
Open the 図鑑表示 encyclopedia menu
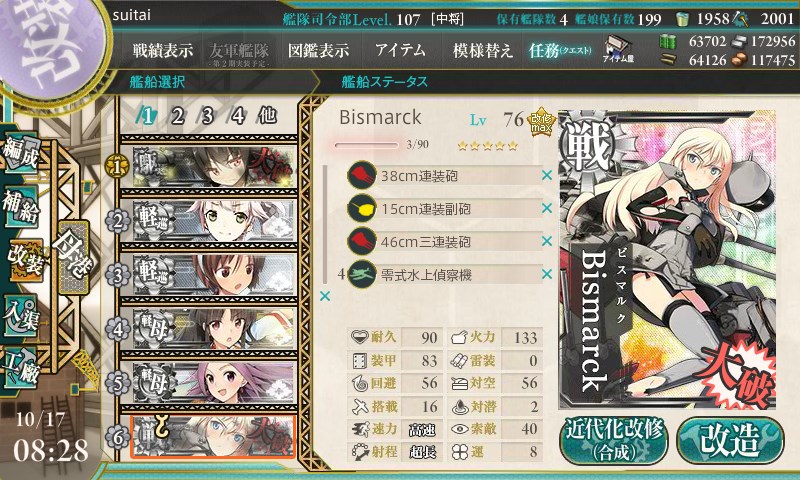click(318, 50)
